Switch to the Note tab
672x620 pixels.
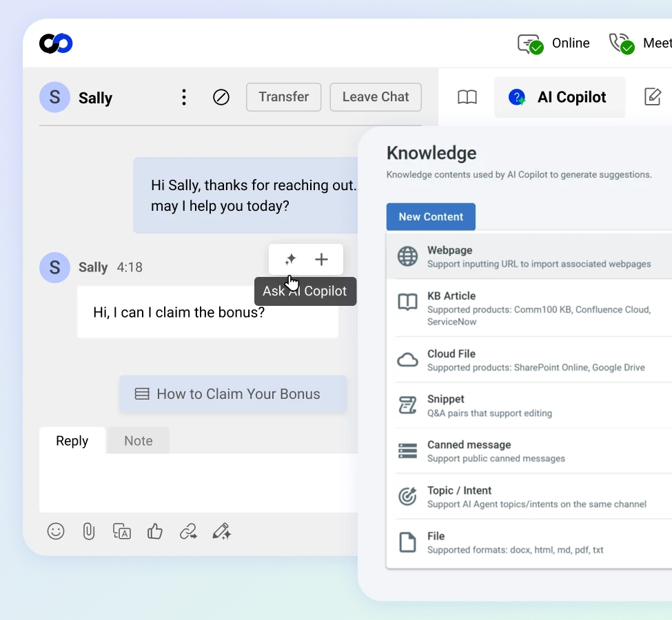tap(139, 440)
